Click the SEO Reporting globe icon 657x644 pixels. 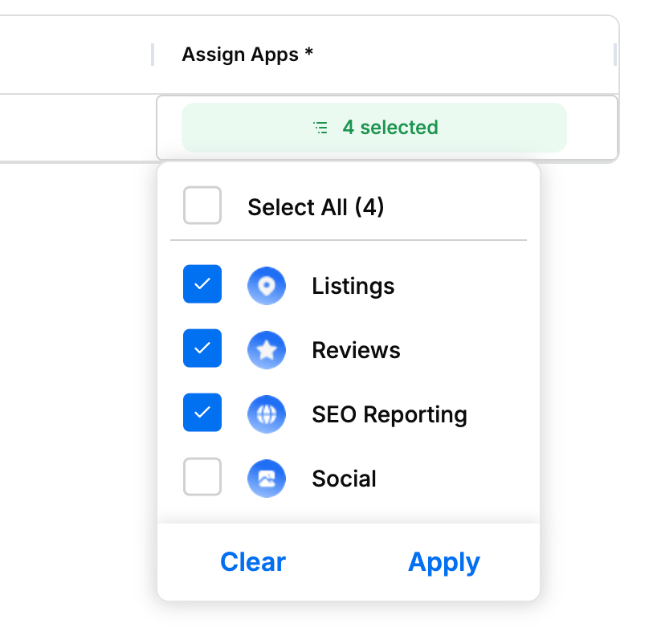(267, 414)
